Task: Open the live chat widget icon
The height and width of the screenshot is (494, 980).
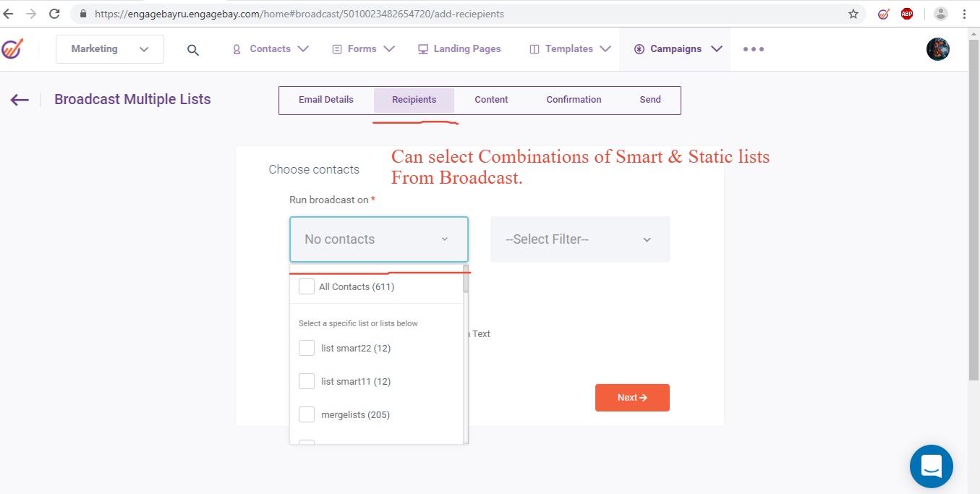Action: pyautogui.click(x=931, y=467)
